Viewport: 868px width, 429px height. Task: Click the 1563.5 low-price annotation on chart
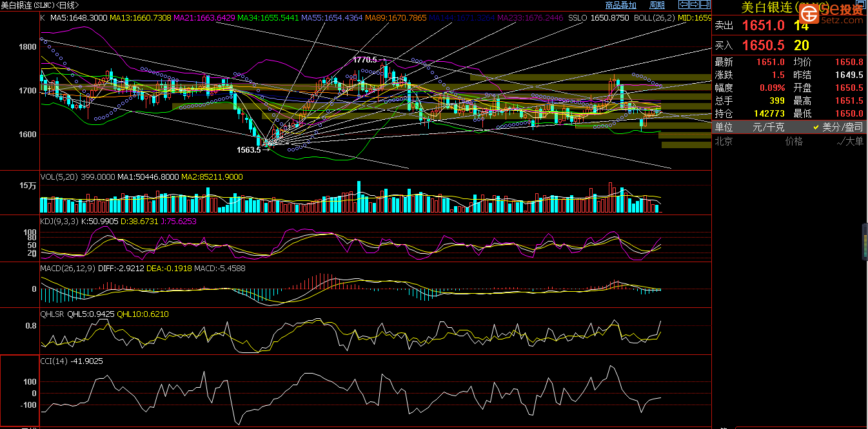pyautogui.click(x=249, y=149)
